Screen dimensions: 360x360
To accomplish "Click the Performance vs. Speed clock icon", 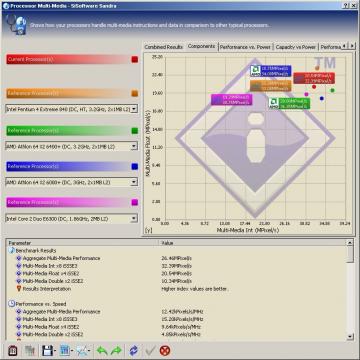I will click(11, 304).
